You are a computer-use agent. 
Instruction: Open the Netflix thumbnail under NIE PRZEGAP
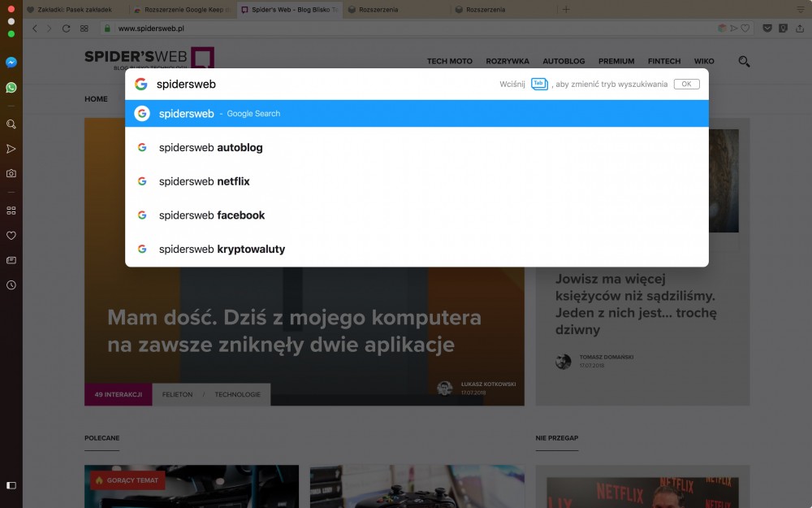pos(642,493)
